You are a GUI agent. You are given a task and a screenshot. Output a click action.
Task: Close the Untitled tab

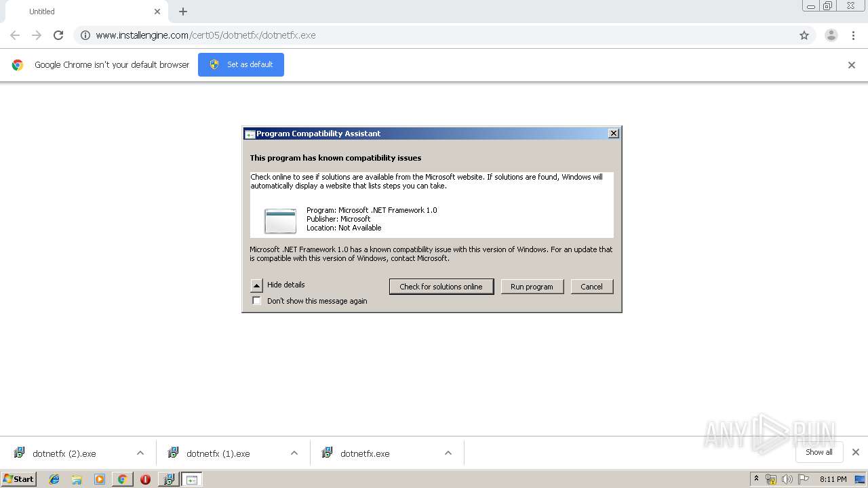[157, 12]
